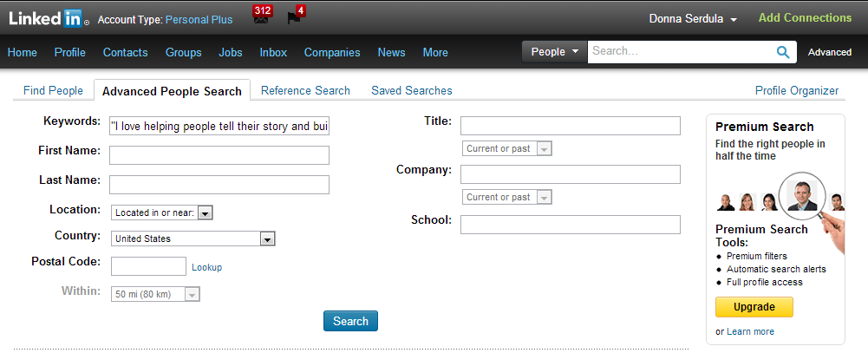868x353 pixels.
Task: Open the mail envelope icon with 312 messages
Action: click(x=261, y=18)
